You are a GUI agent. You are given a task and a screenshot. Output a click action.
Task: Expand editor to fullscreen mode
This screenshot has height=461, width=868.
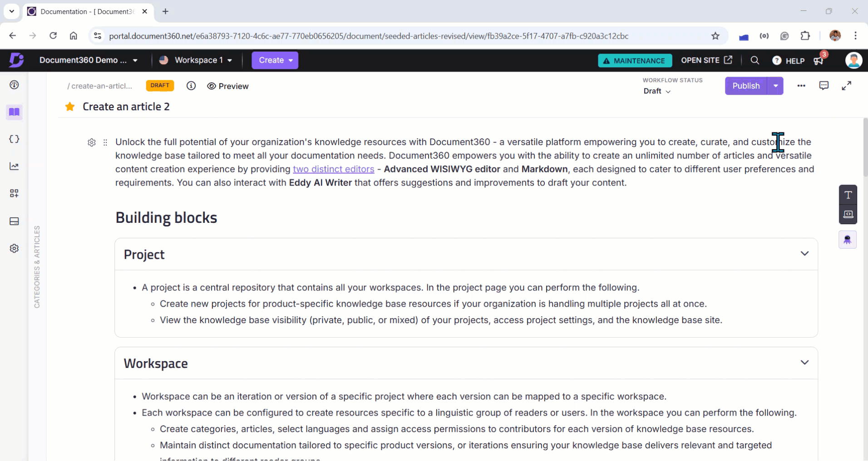point(847,86)
